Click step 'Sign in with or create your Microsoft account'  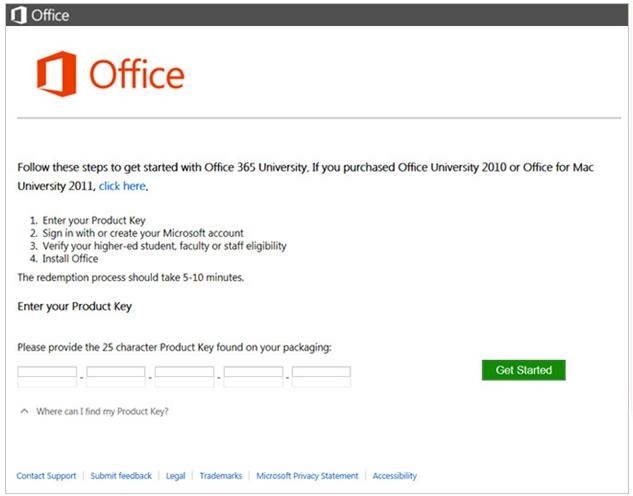137,233
